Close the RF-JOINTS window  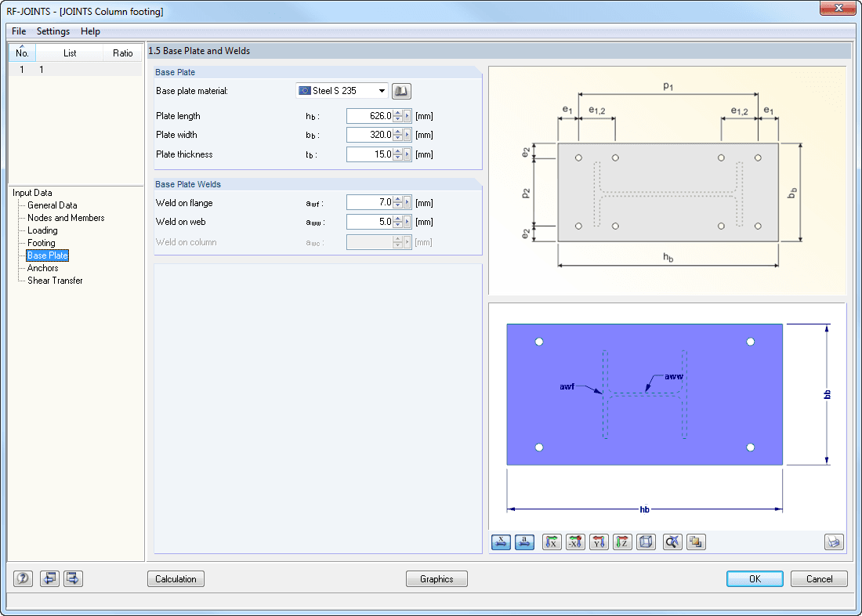coord(838,8)
